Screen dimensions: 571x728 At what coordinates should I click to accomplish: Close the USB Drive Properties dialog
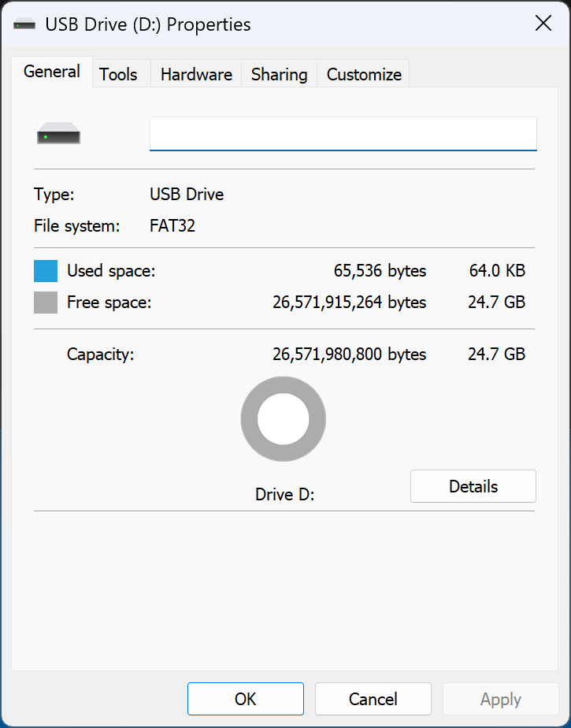(x=543, y=24)
